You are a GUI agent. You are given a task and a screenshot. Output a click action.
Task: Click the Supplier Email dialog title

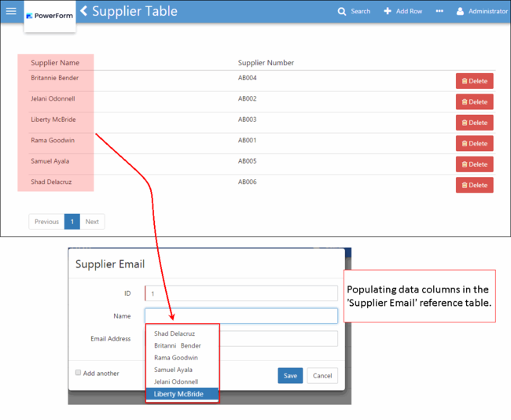coord(110,264)
